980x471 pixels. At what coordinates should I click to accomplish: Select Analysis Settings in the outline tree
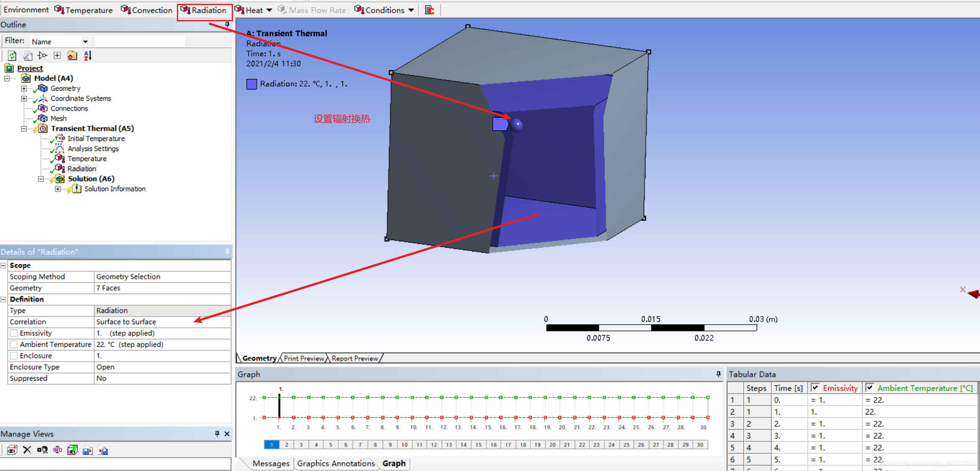[x=93, y=148]
